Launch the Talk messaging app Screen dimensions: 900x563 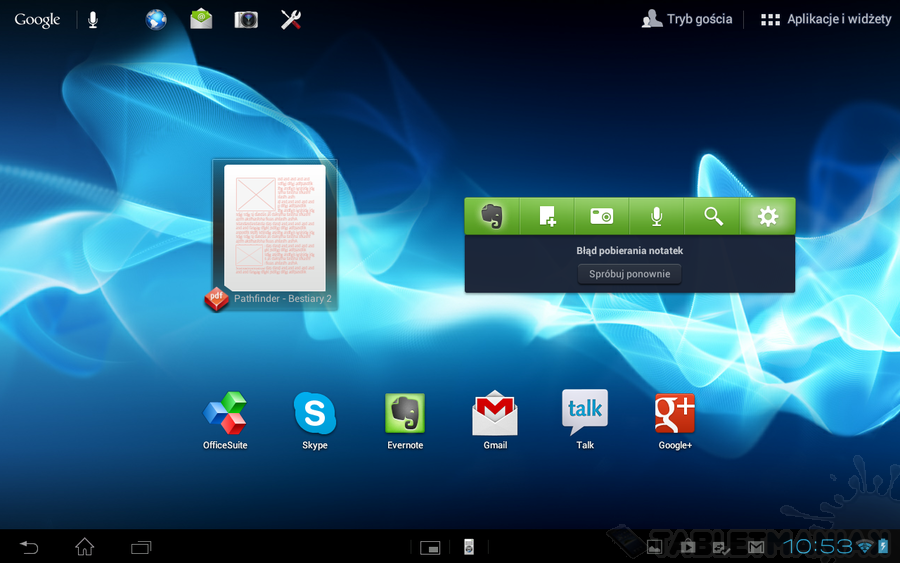pos(585,412)
